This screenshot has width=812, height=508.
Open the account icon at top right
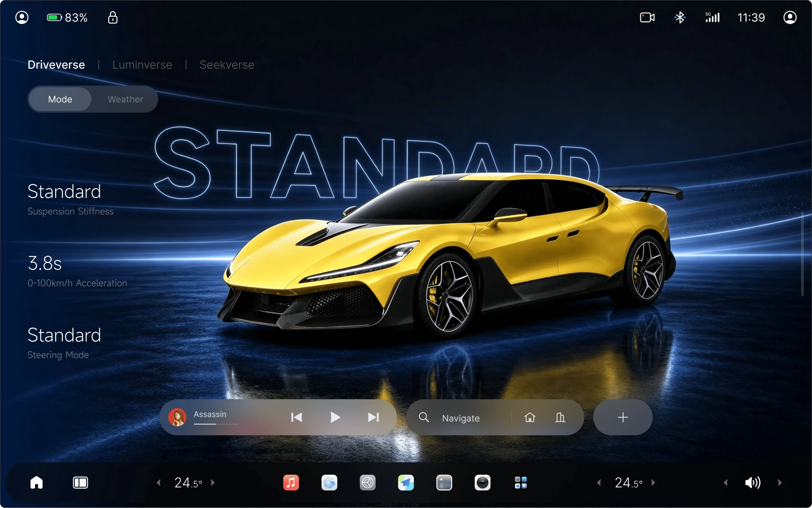[790, 17]
